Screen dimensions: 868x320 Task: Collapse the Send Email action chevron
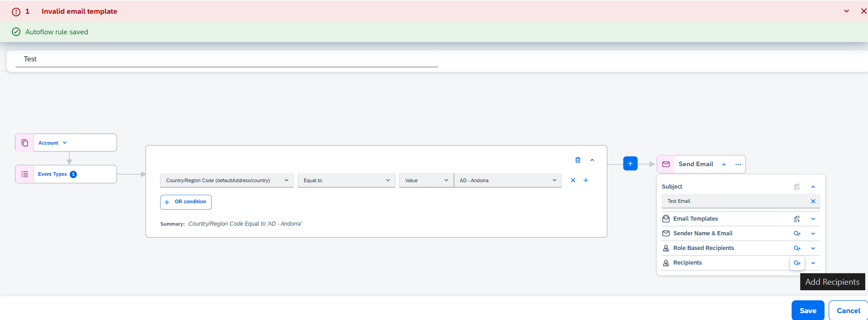point(723,164)
